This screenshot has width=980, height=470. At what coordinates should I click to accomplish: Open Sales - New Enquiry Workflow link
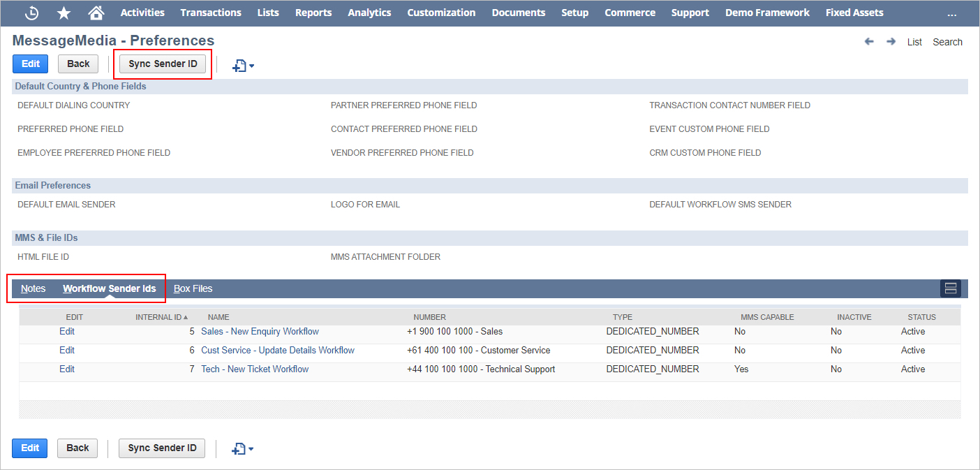pyautogui.click(x=260, y=331)
